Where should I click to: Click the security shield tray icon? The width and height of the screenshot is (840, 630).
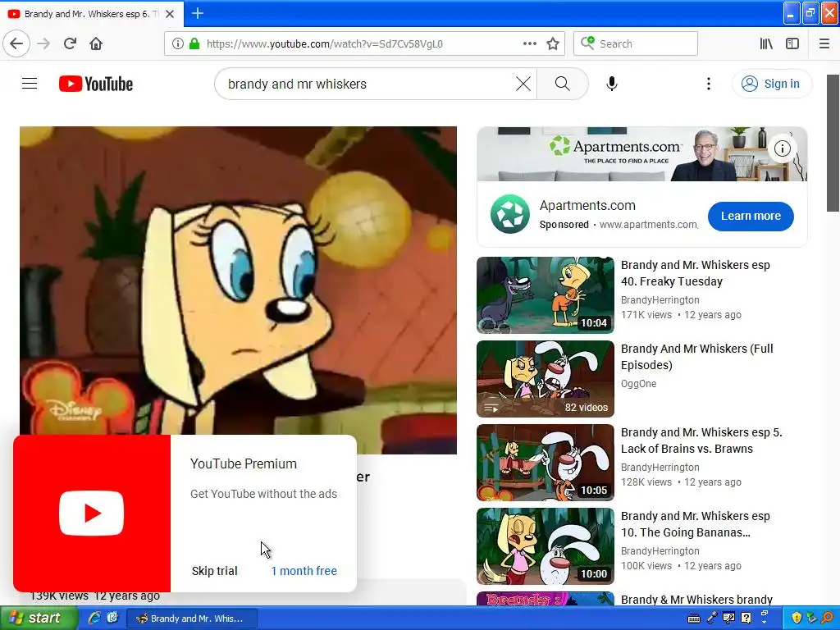coord(797,619)
